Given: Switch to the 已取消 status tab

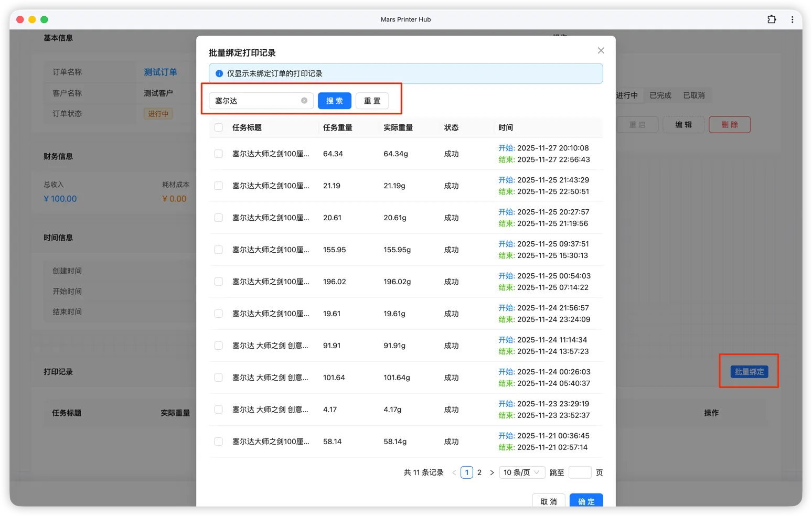Looking at the screenshot, I should coord(693,95).
